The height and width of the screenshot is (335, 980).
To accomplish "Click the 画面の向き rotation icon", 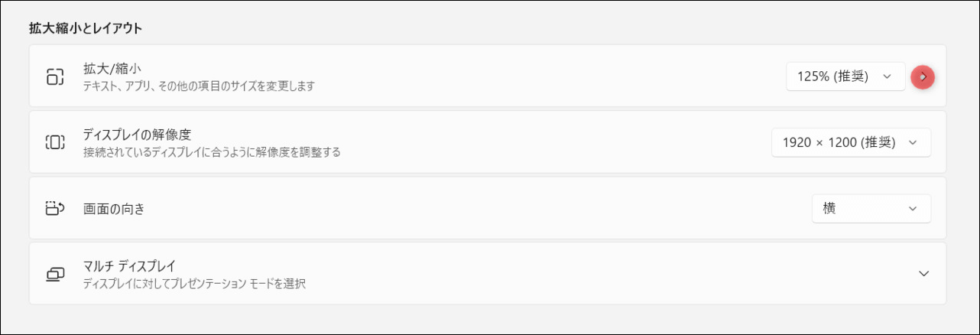I will pyautogui.click(x=55, y=208).
